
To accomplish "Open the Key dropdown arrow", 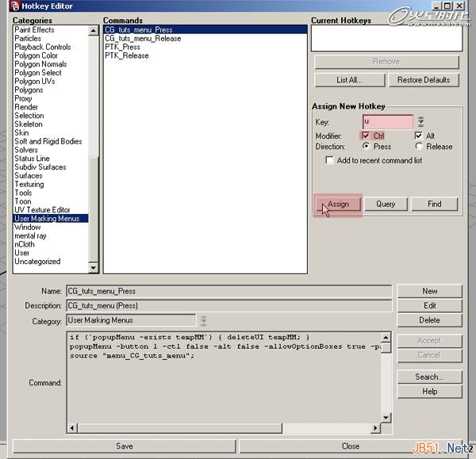I will 420,121.
